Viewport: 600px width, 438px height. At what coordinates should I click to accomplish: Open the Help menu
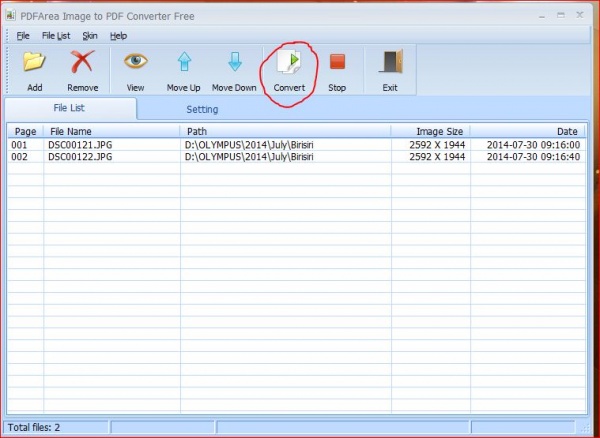click(119, 36)
